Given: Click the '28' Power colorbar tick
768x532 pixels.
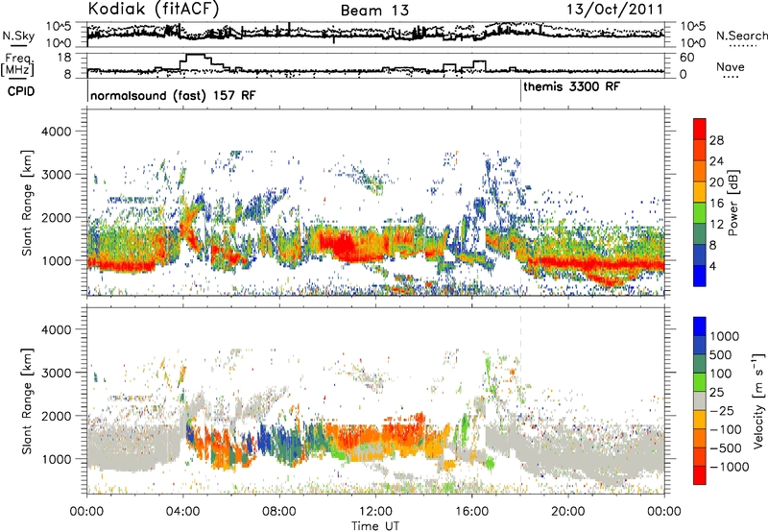Looking at the screenshot, I should [716, 140].
